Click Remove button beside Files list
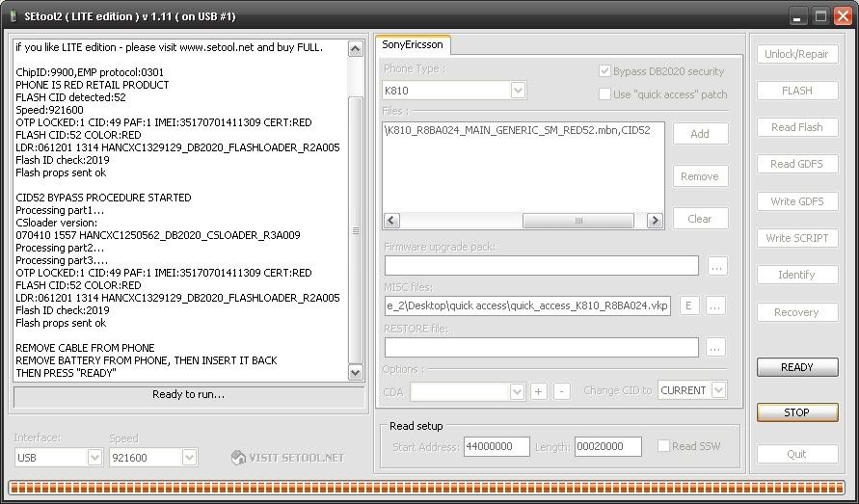Viewport: 859px width, 504px height. pos(700,176)
